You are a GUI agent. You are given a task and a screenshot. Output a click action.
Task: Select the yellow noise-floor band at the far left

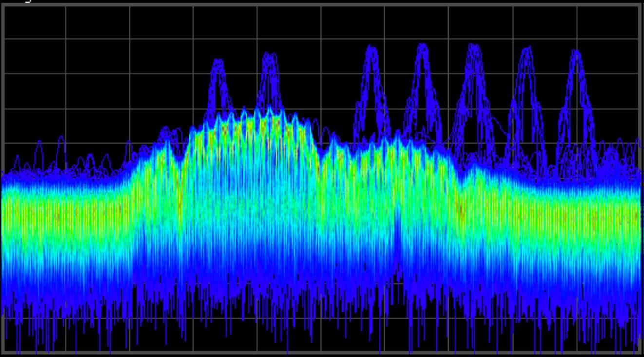[63, 214]
